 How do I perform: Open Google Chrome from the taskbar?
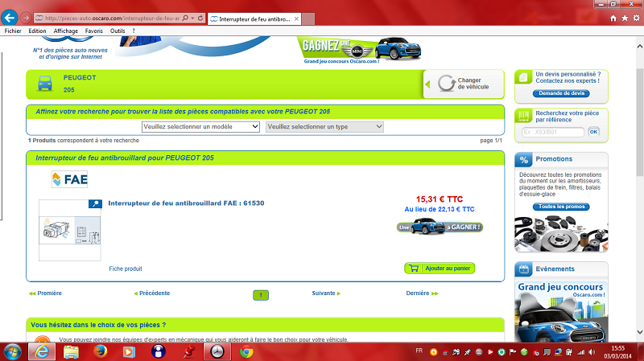pos(246,352)
